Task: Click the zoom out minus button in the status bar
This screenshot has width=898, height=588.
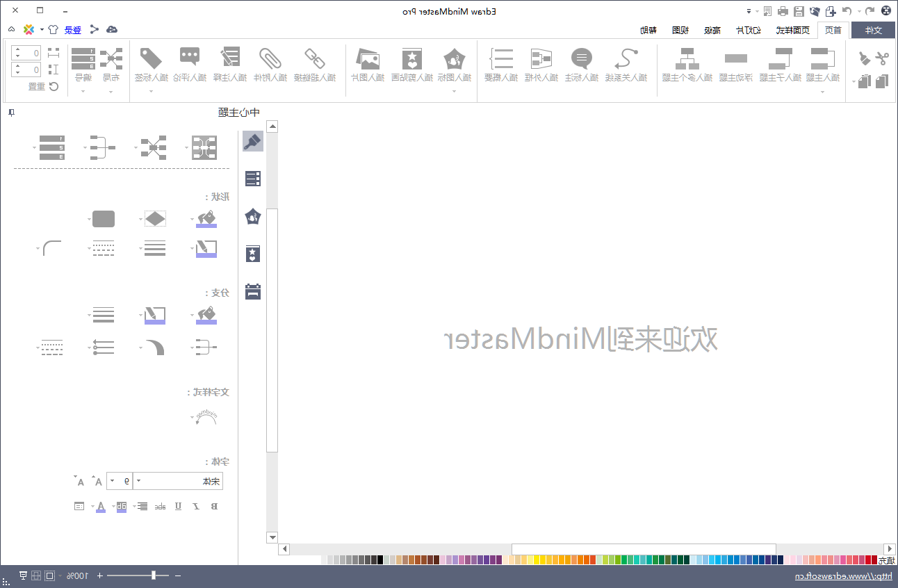Action: [177, 575]
